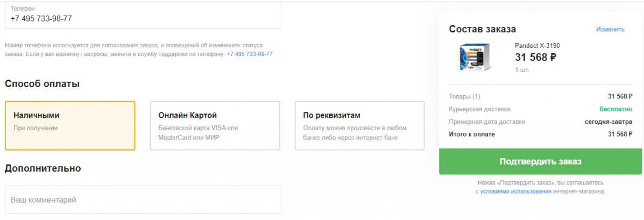The image size is (644, 220).
Task: Focus the Телефон input field
Action: [143, 15]
